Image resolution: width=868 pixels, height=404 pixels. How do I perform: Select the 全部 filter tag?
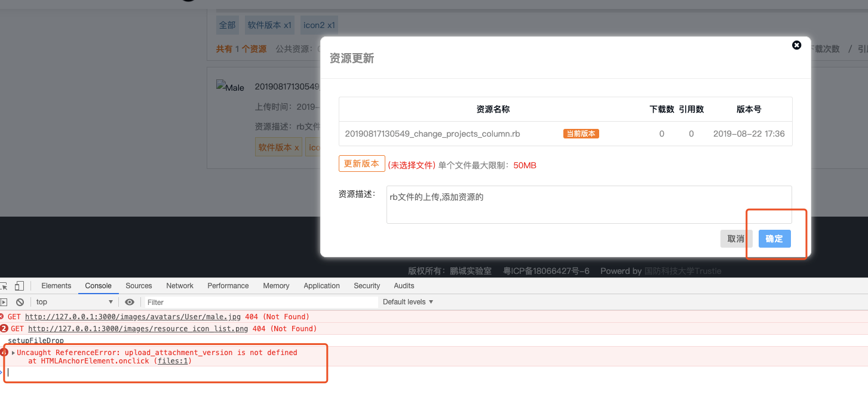point(227,25)
